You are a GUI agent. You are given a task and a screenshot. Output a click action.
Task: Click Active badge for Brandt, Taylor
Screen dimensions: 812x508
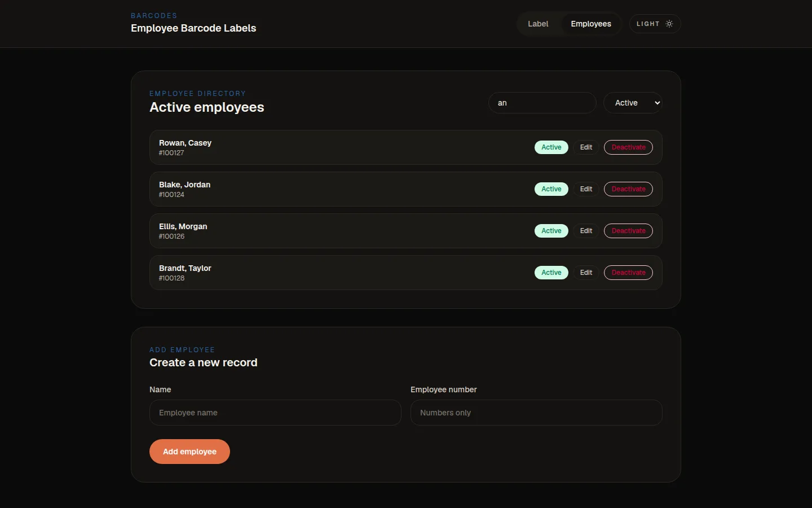pyautogui.click(x=551, y=273)
